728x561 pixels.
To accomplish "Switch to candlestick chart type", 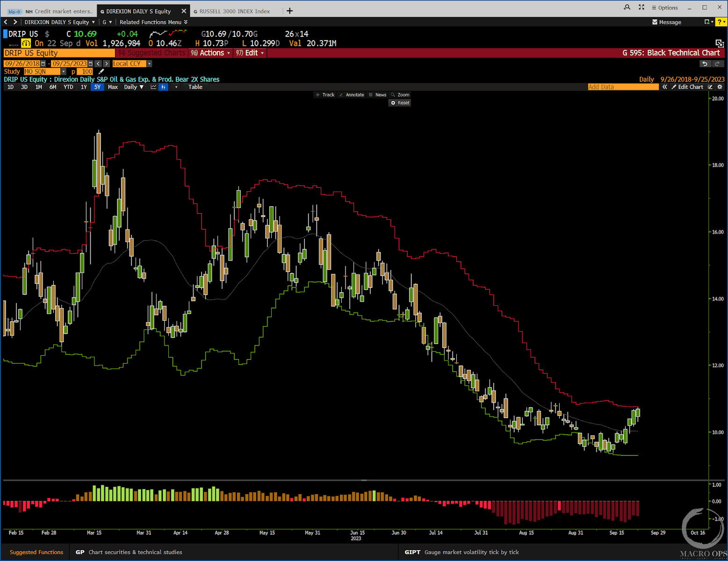I will click(163, 87).
